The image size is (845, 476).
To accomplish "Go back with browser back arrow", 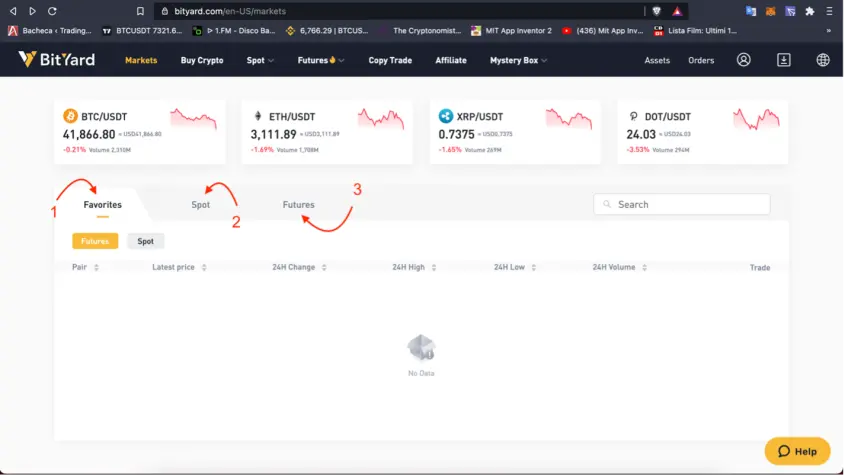I will [13, 11].
